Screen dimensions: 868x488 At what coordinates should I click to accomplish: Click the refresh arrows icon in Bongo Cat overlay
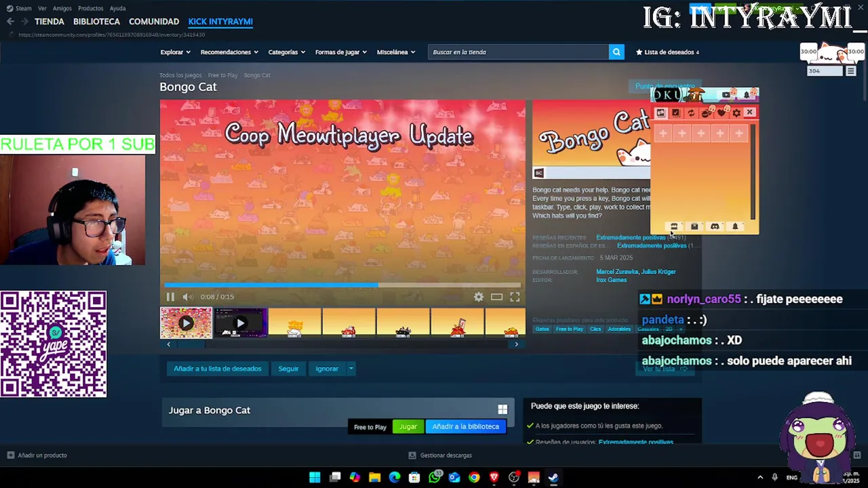click(691, 113)
